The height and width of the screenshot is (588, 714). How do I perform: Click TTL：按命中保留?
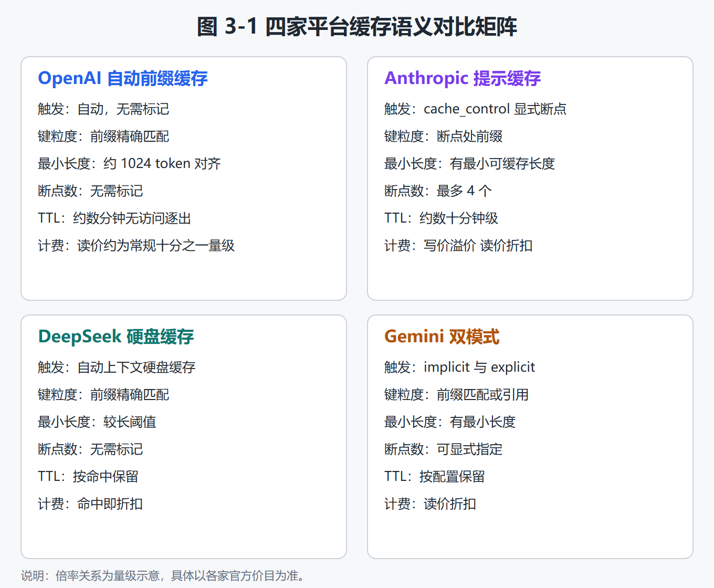point(88,477)
